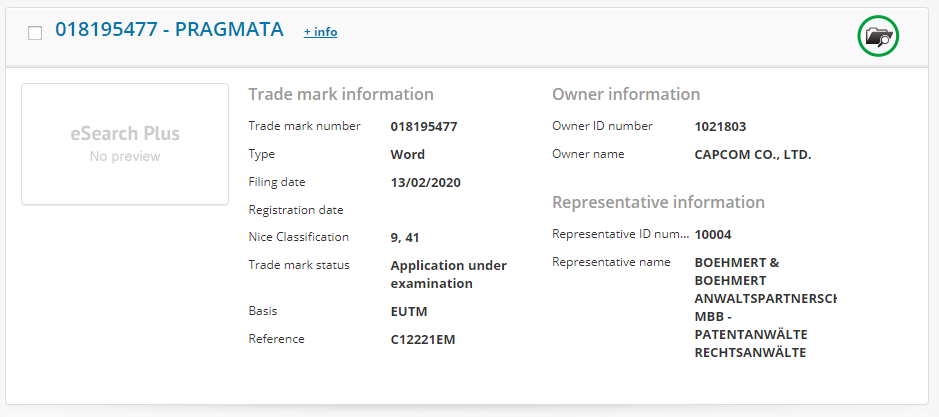Open the file inspection folder icon

[x=878, y=37]
